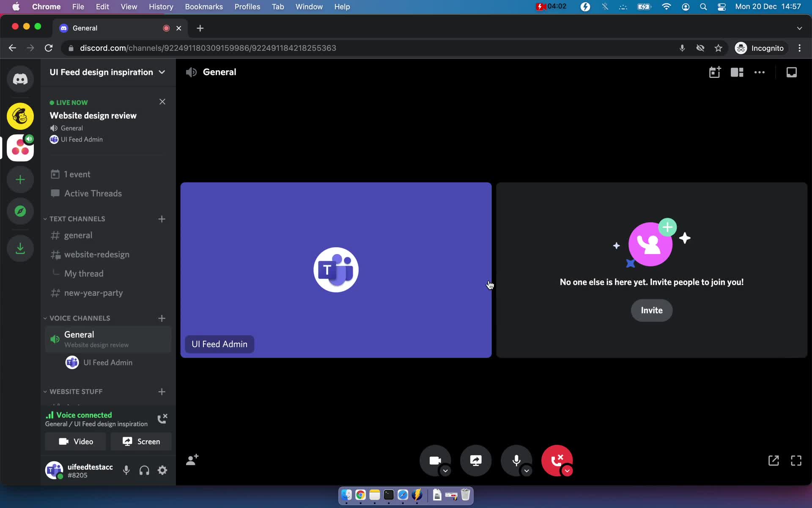Image resolution: width=812 pixels, height=508 pixels.
Task: Click the microphone toggle icon
Action: [516, 460]
